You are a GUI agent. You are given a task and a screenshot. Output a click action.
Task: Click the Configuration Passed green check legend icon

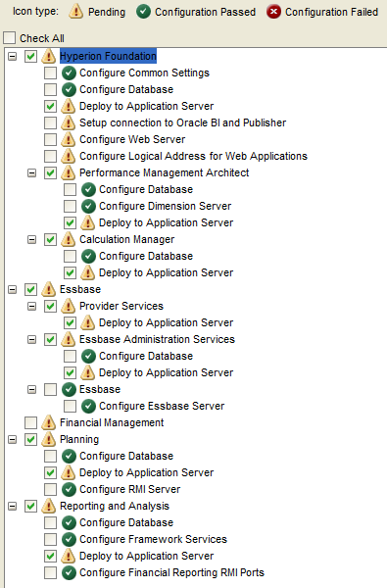[143, 12]
